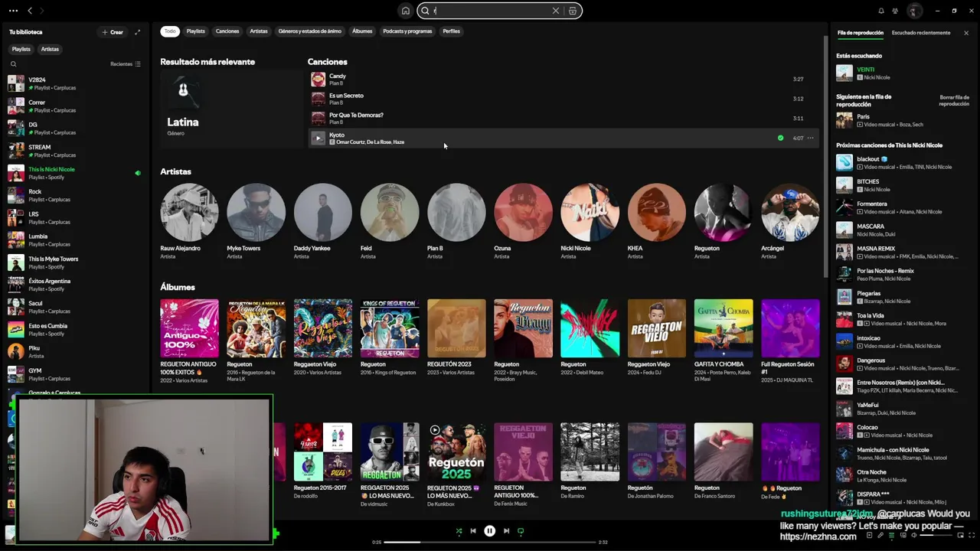The image size is (980, 551).
Task: Switch to the Escuchado recientemente tab
Action: click(921, 33)
